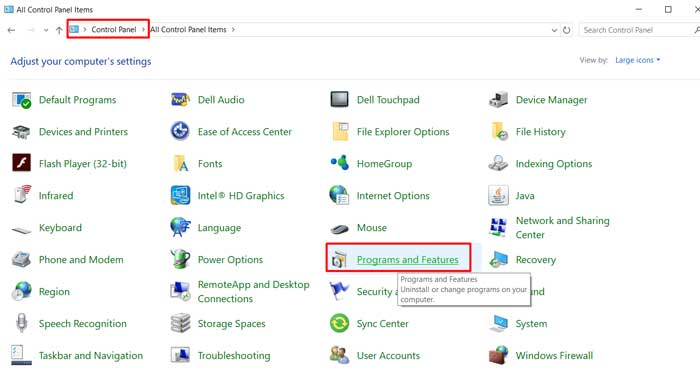
Task: Click the Internet Options globe icon
Action: click(x=339, y=195)
